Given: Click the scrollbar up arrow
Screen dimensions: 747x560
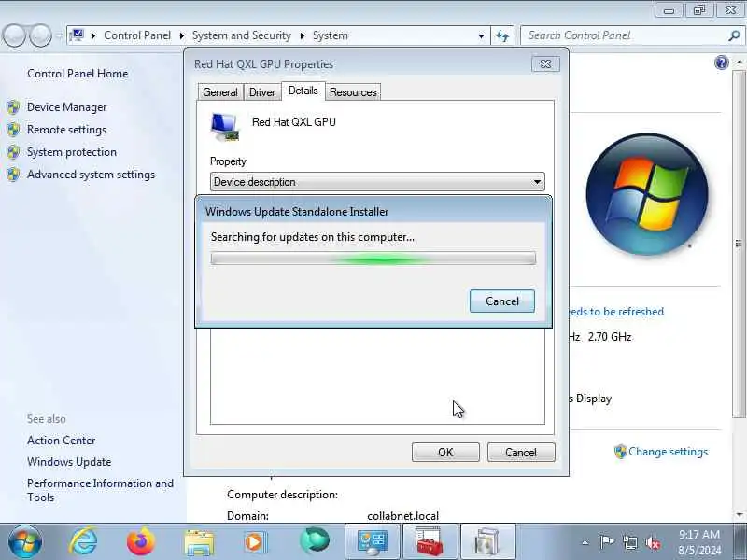Looking at the screenshot, I should [739, 62].
